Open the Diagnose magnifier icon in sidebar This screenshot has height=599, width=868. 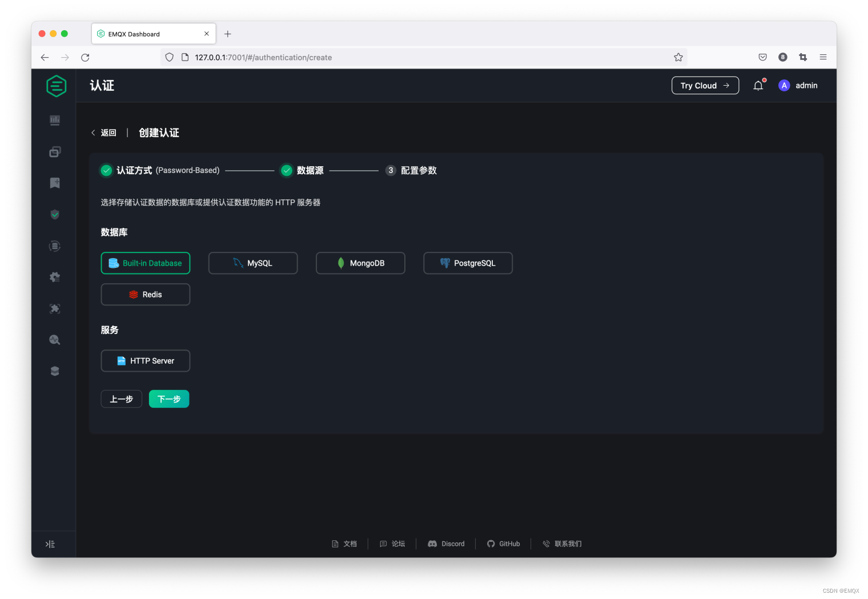54,339
